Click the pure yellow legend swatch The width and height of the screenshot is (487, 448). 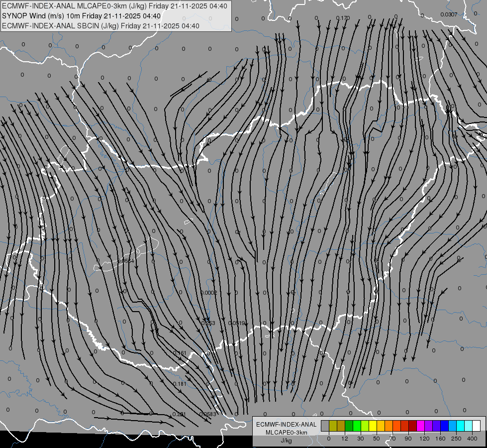(373, 426)
